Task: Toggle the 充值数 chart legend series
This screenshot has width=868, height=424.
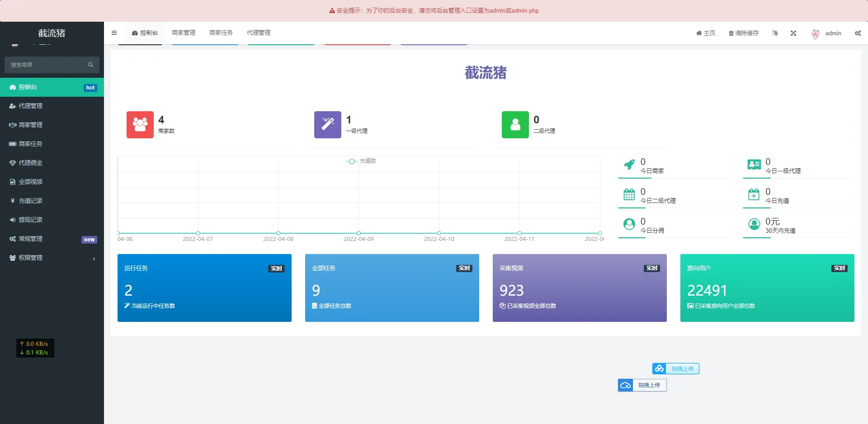Action: [x=361, y=161]
